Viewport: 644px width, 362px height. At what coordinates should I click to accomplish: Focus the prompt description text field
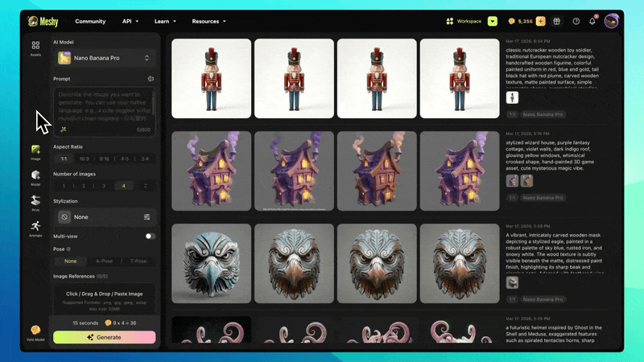(x=105, y=112)
